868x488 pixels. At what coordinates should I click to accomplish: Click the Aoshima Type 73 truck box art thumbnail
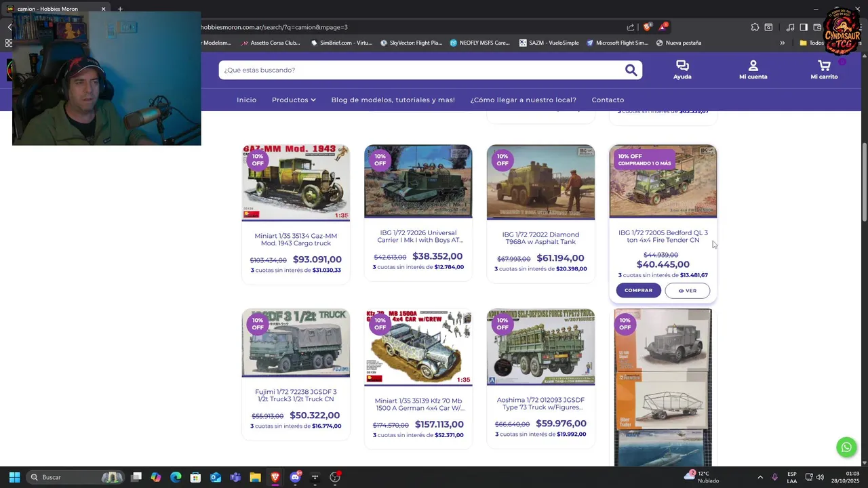click(540, 347)
